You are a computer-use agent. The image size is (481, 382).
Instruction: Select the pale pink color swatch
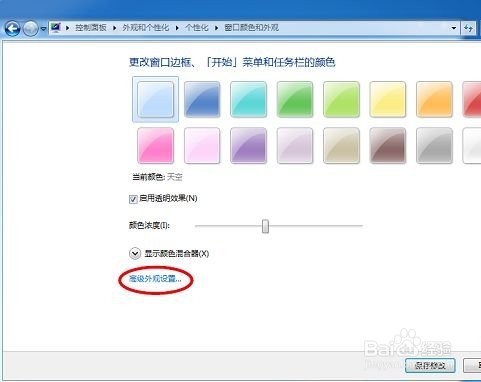coord(202,146)
